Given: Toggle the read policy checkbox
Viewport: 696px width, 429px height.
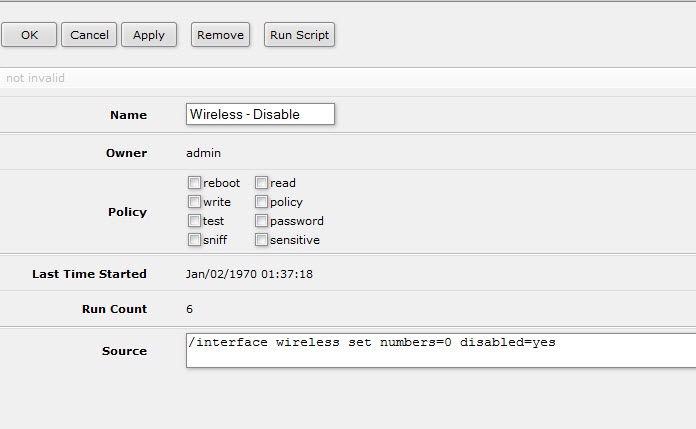Looking at the screenshot, I should tap(261, 183).
